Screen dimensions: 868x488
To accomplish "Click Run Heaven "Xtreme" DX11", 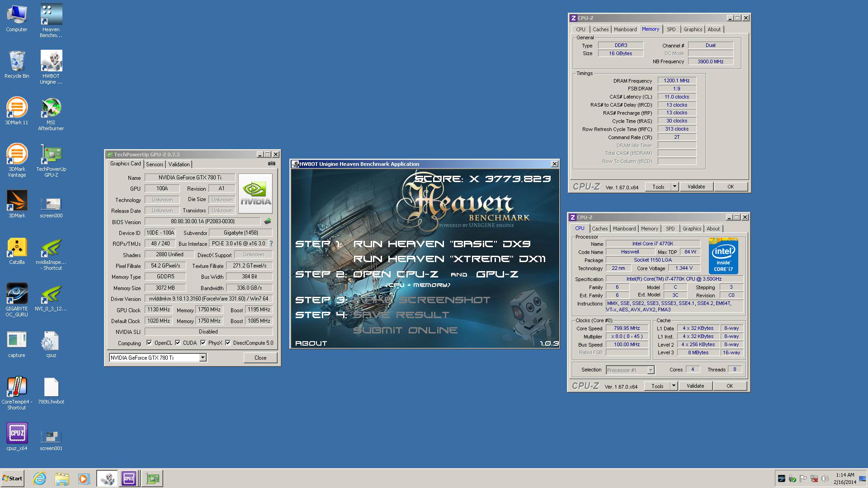I will 449,259.
